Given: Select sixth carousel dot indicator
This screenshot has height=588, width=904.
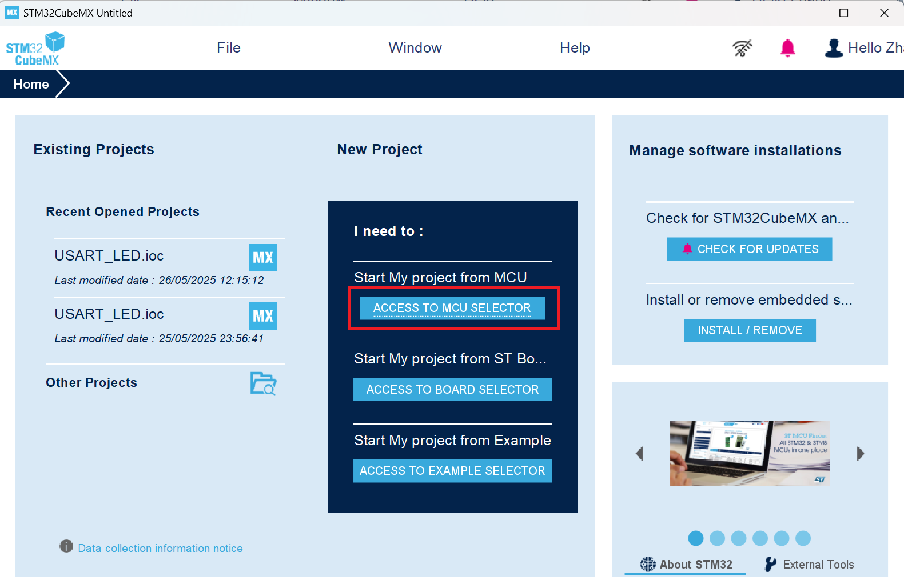Looking at the screenshot, I should click(803, 538).
